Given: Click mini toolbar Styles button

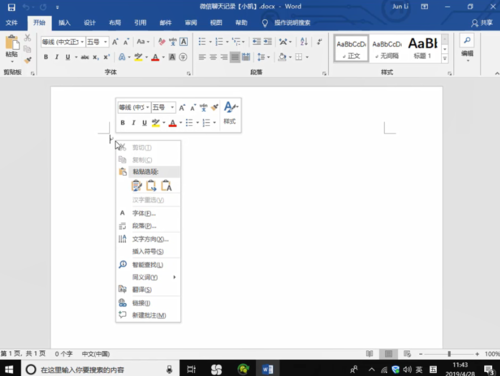Looking at the screenshot, I should tap(230, 113).
